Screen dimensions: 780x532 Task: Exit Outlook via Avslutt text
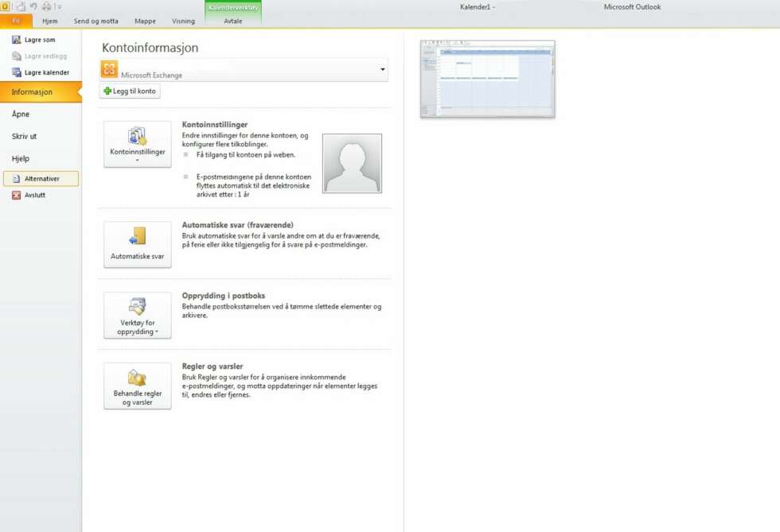tap(35, 196)
